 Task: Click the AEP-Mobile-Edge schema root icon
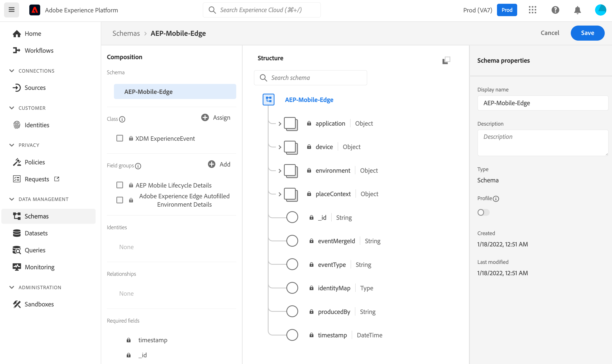[269, 100]
